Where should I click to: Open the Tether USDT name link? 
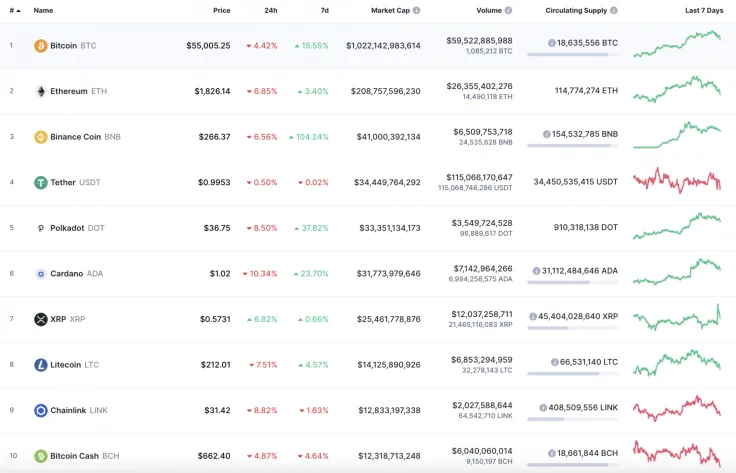click(75, 182)
